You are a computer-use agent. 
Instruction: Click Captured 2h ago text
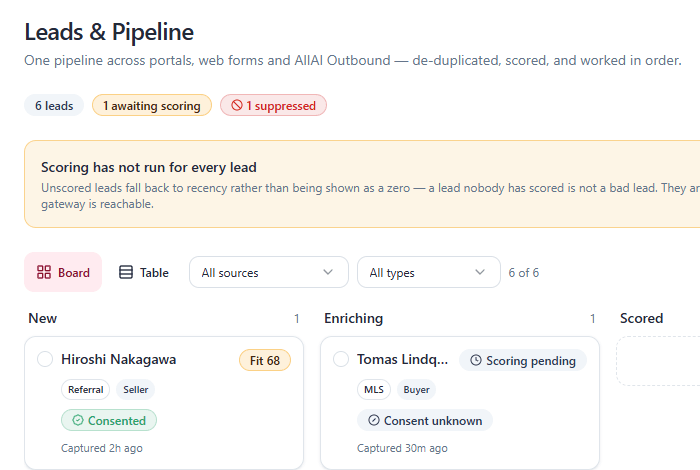pos(102,448)
